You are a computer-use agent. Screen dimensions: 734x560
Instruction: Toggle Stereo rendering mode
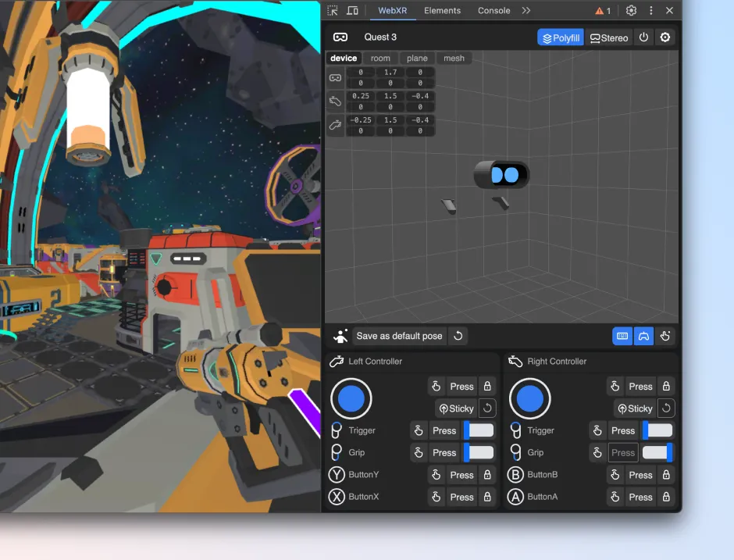(609, 38)
